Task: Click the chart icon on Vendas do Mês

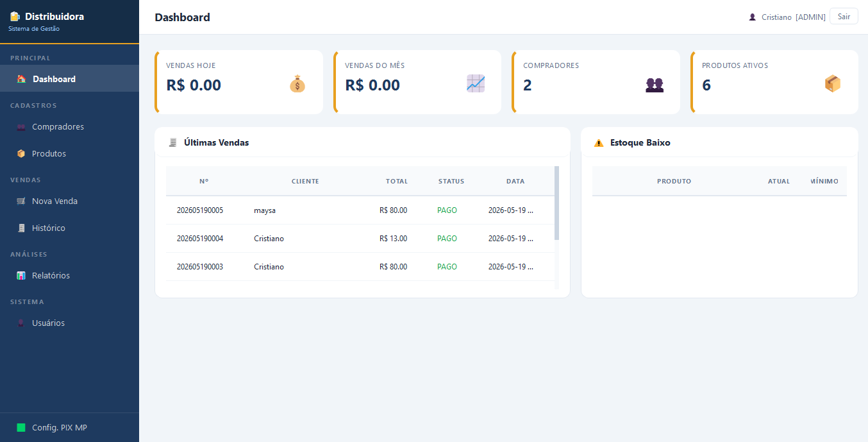Action: [x=476, y=84]
